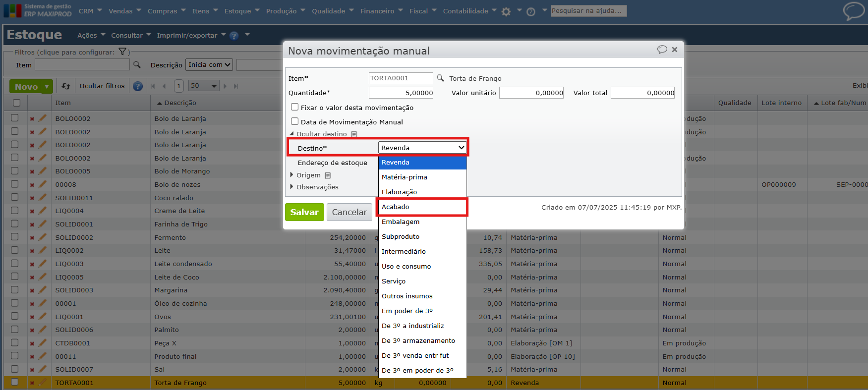The height and width of the screenshot is (390, 868).
Task: Delete the Coco ralado row
Action: pos(32,198)
